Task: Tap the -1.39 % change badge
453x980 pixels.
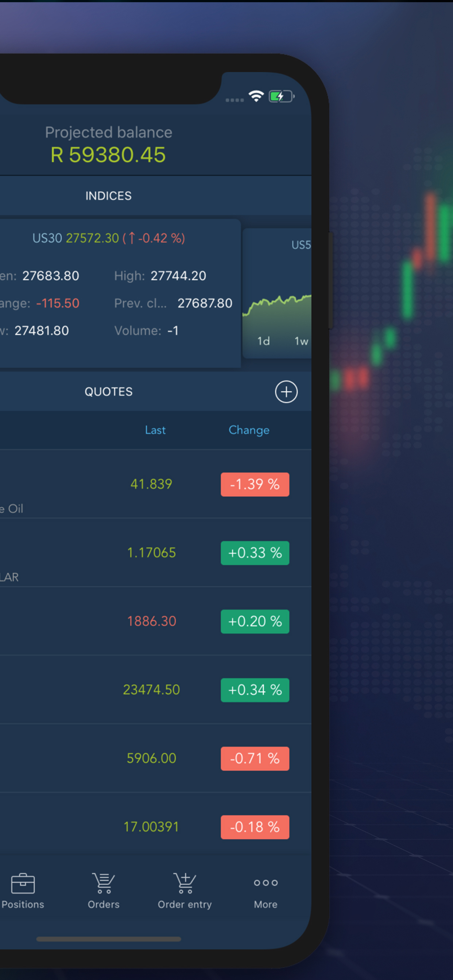Action: (x=255, y=484)
